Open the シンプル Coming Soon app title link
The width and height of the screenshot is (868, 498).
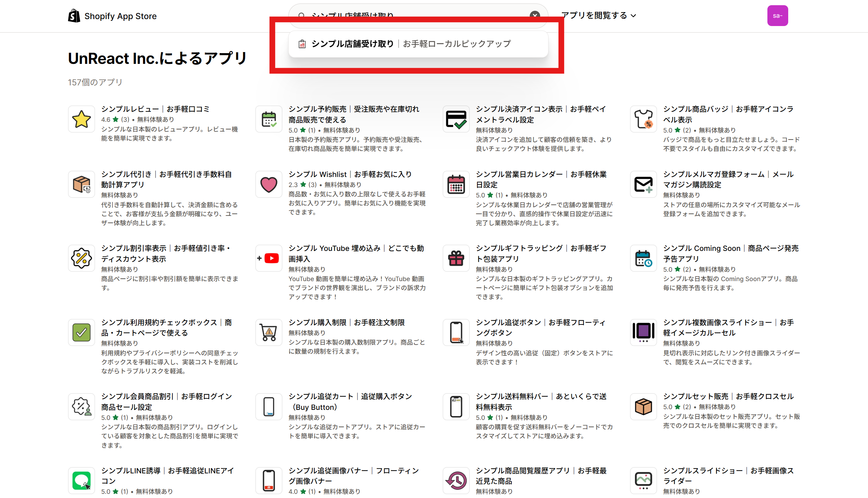[x=731, y=253]
